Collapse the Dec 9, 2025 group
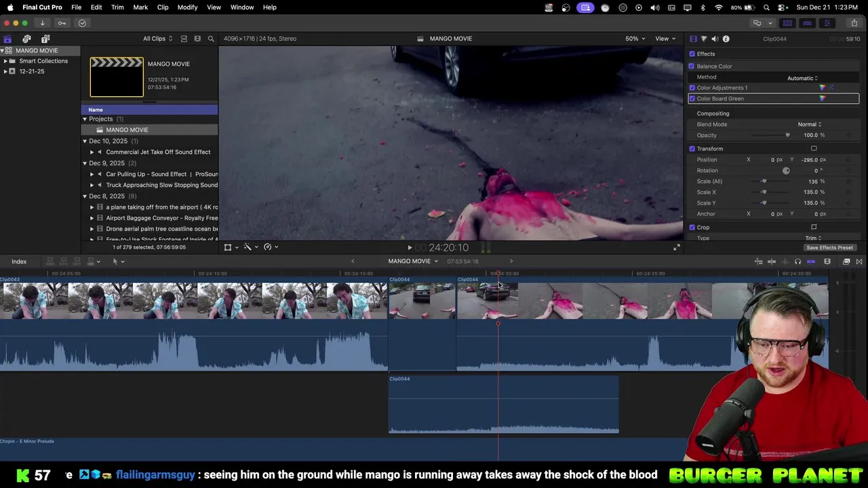Image resolution: width=868 pixels, height=488 pixels. [x=85, y=163]
